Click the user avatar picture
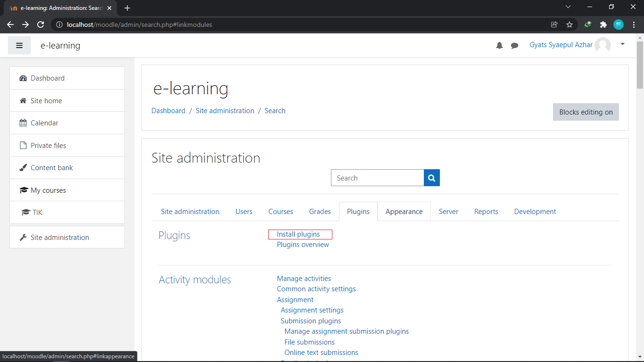Screen dimensions: 644x362 click(603, 45)
